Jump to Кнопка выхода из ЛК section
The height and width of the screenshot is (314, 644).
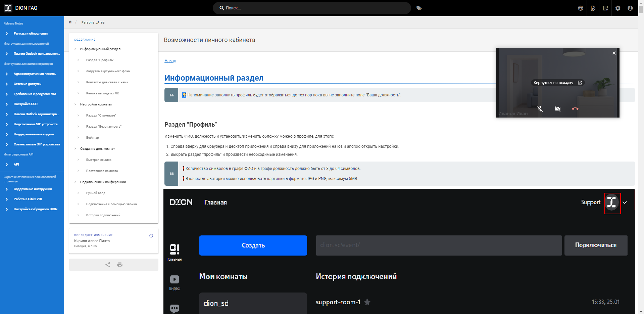coord(102,93)
